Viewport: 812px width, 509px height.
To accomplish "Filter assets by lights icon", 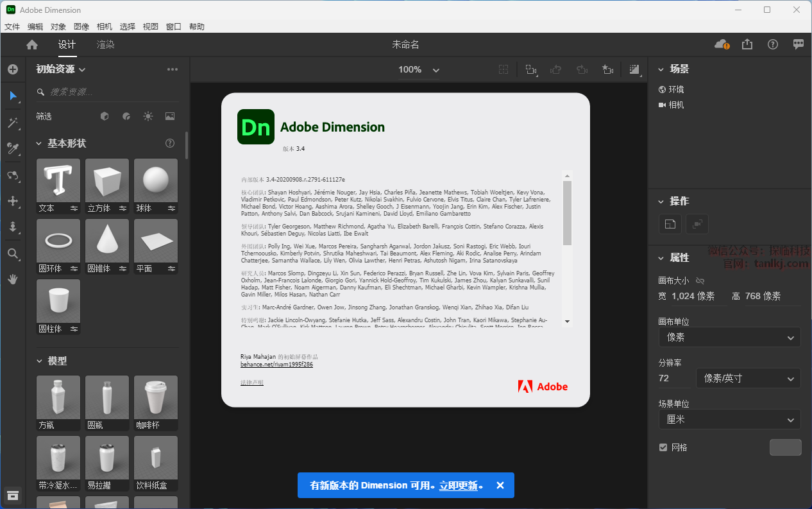I will 148,116.
